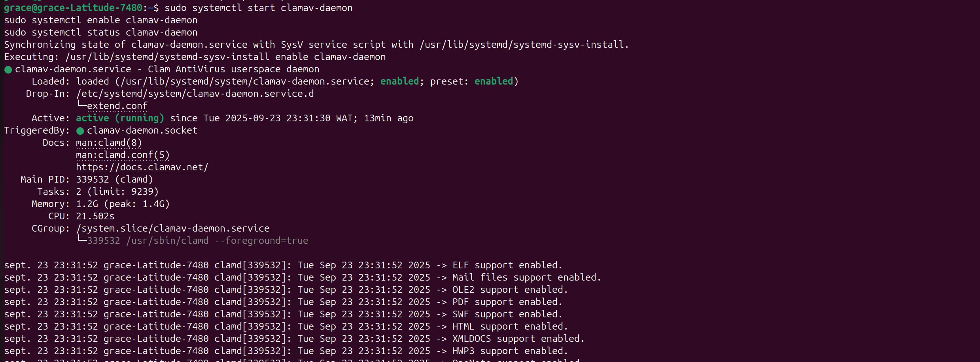Click the grace@grace-Latitude-7480 shell prompt
The image size is (980, 362).
[x=73, y=8]
